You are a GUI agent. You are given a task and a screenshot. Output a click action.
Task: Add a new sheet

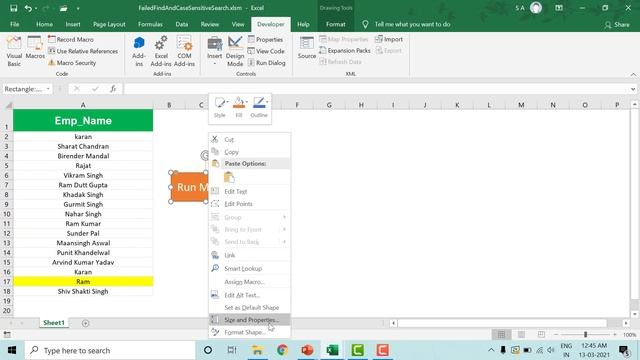[x=85, y=323]
